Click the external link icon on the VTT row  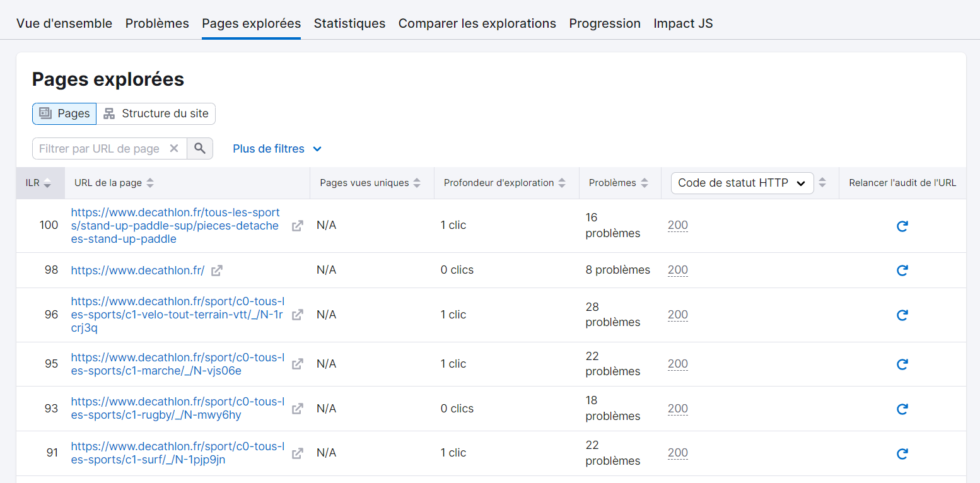click(x=297, y=314)
